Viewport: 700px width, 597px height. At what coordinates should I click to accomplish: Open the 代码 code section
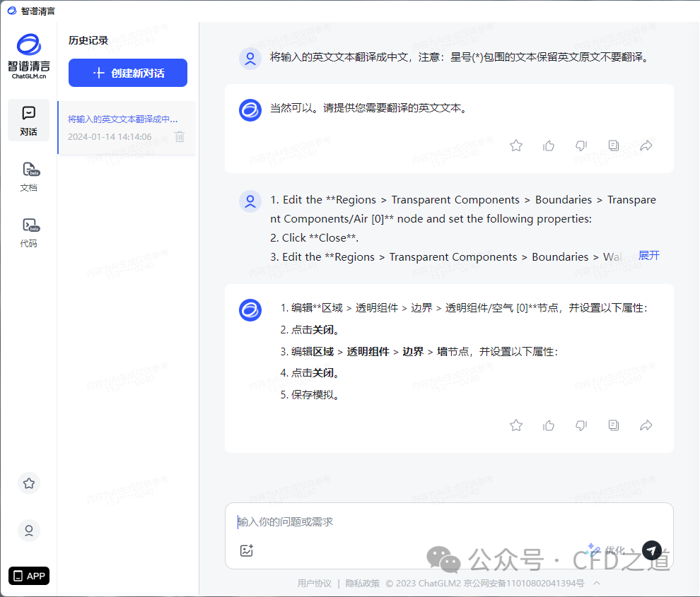point(28,232)
